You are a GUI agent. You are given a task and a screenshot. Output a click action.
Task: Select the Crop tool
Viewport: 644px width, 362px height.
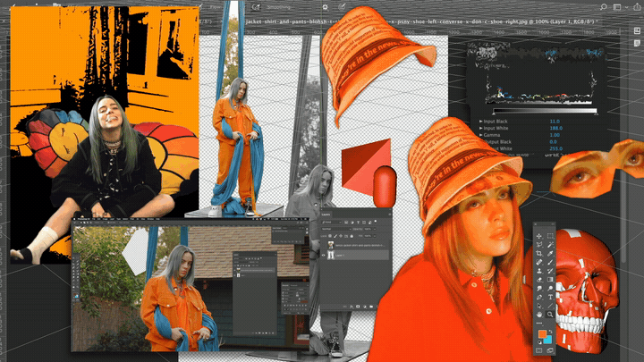coord(539,254)
